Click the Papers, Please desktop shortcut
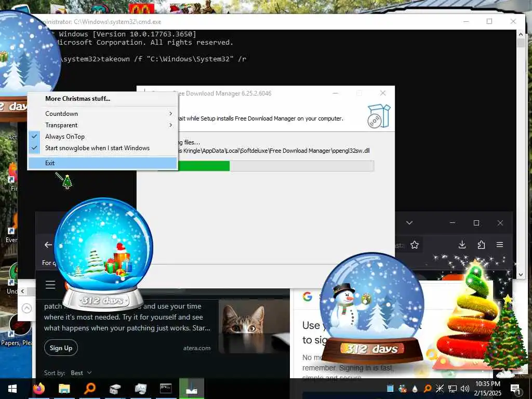Image resolution: width=532 pixels, height=399 pixels. pyautogui.click(x=16, y=330)
